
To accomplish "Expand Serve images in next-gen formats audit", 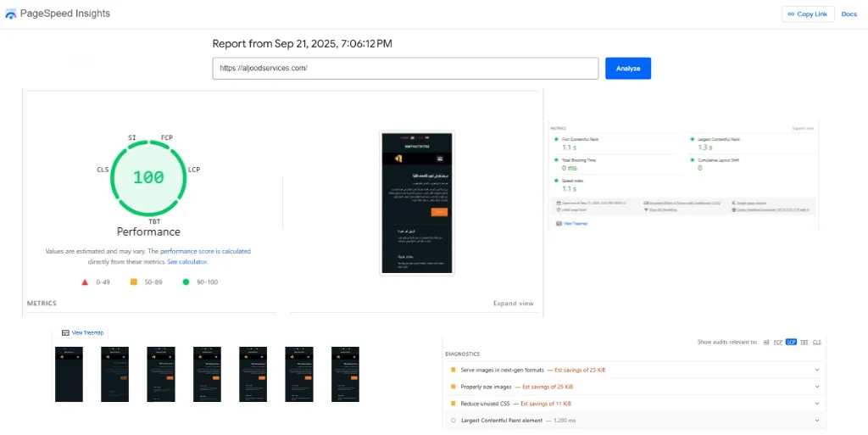I will pyautogui.click(x=817, y=370).
